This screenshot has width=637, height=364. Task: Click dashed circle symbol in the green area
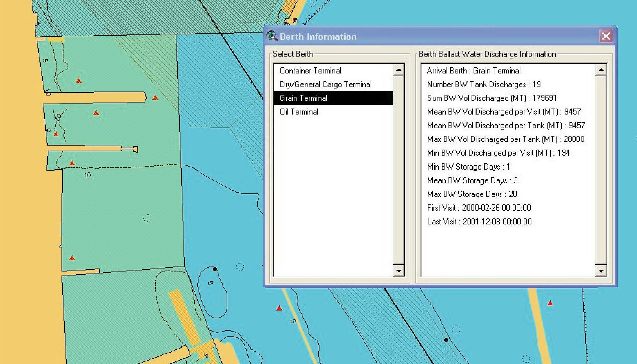pos(147,218)
